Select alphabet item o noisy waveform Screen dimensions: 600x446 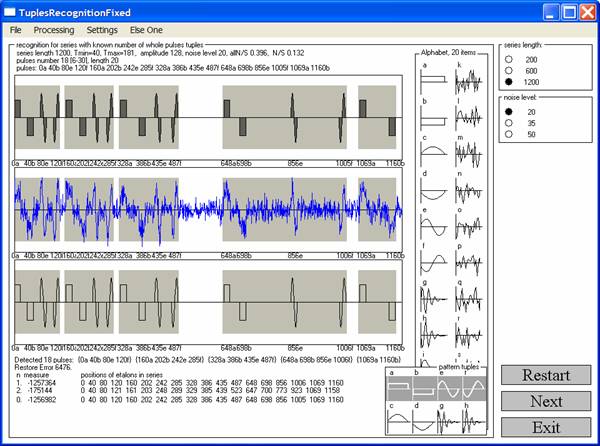468,226
